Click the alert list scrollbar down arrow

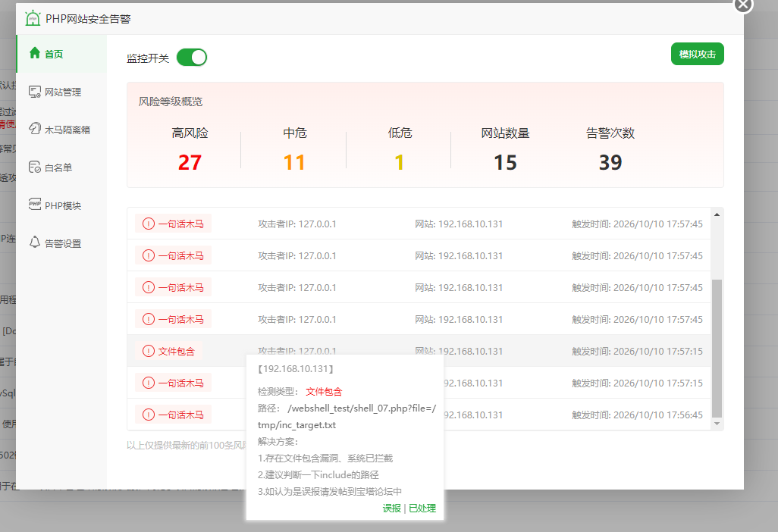coord(717,424)
